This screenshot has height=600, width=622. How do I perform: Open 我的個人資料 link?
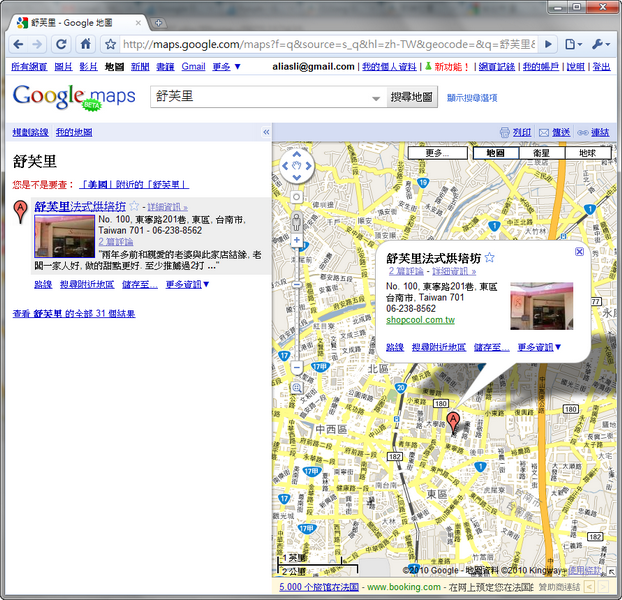click(389, 67)
